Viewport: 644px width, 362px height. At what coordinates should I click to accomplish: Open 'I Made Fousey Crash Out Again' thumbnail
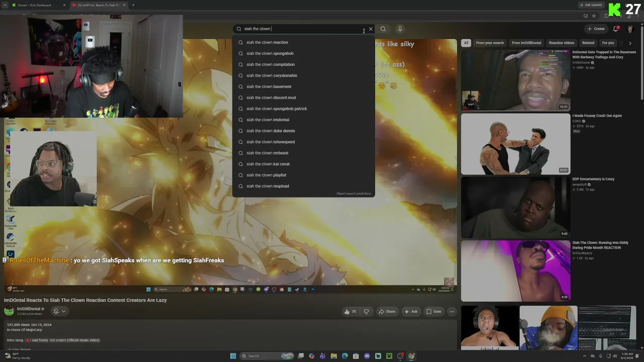[516, 144]
